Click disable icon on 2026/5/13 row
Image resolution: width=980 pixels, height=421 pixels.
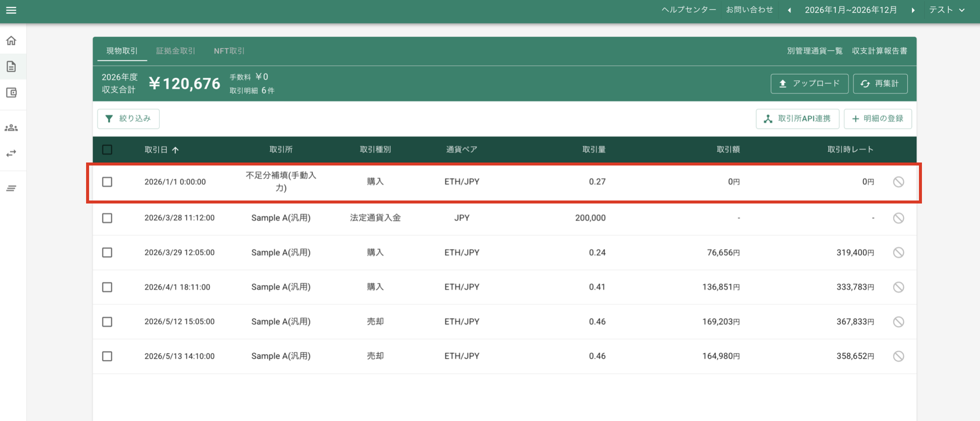tap(898, 356)
